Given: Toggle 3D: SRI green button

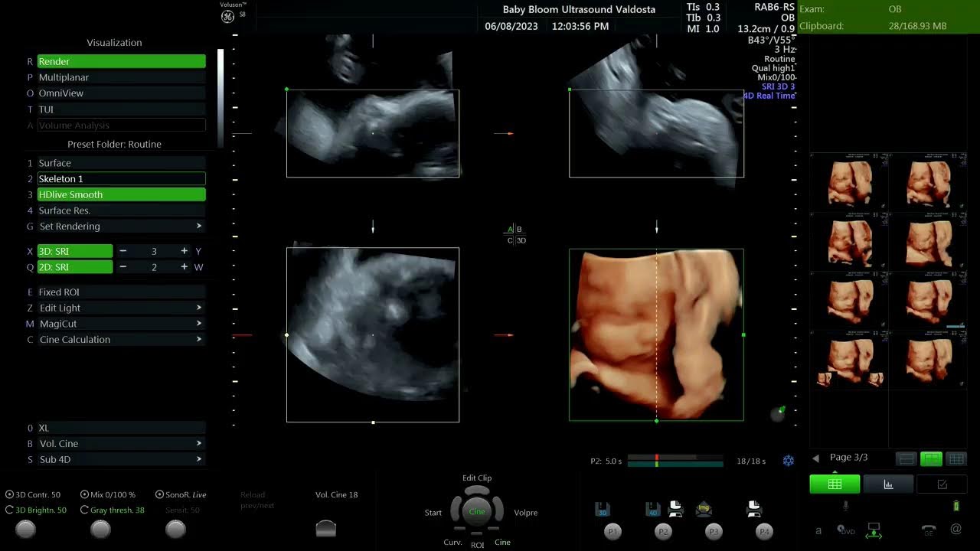Looking at the screenshot, I should point(74,251).
